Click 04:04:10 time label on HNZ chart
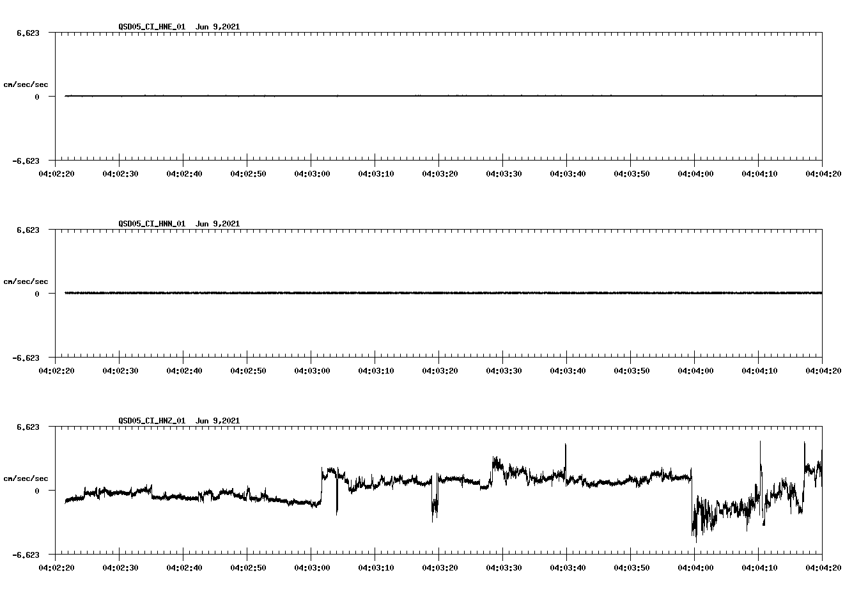Screen dimensions: 868x591 click(759, 567)
